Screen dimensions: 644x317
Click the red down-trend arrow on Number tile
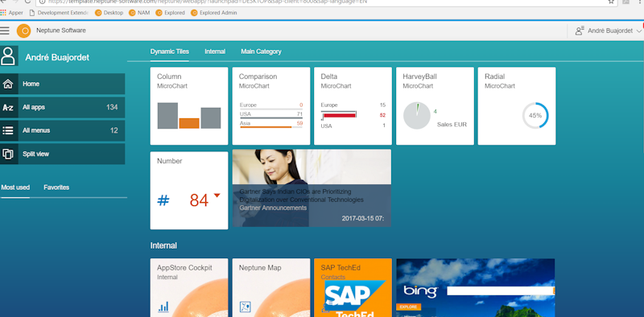217,196
